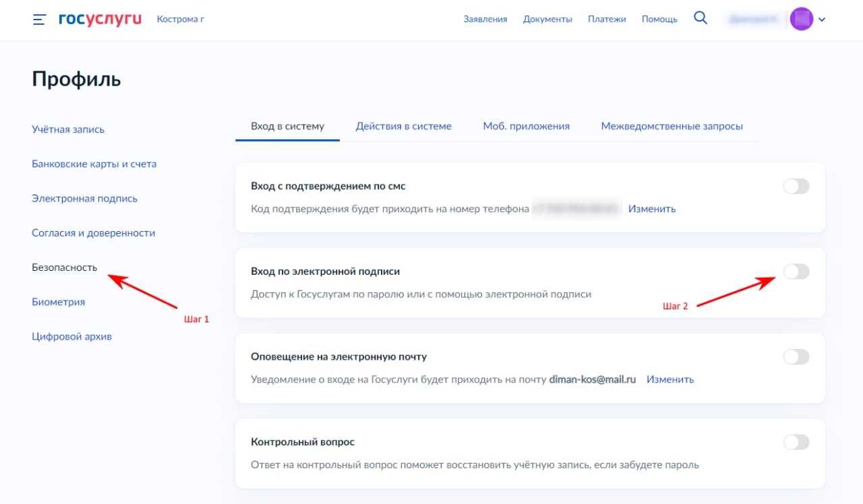Open Заявления in the top navigation
863x504 pixels.
pyautogui.click(x=485, y=19)
